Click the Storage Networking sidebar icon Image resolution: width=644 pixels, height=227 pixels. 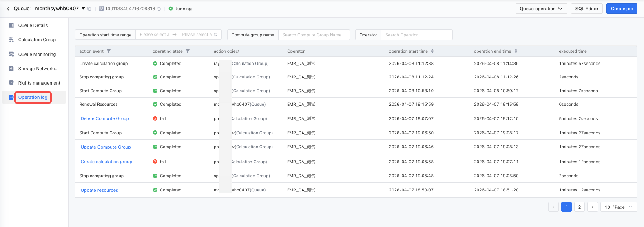click(11, 68)
